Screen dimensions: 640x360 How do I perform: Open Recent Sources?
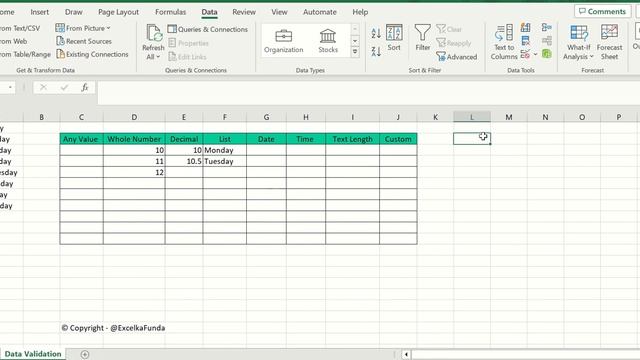click(84, 41)
